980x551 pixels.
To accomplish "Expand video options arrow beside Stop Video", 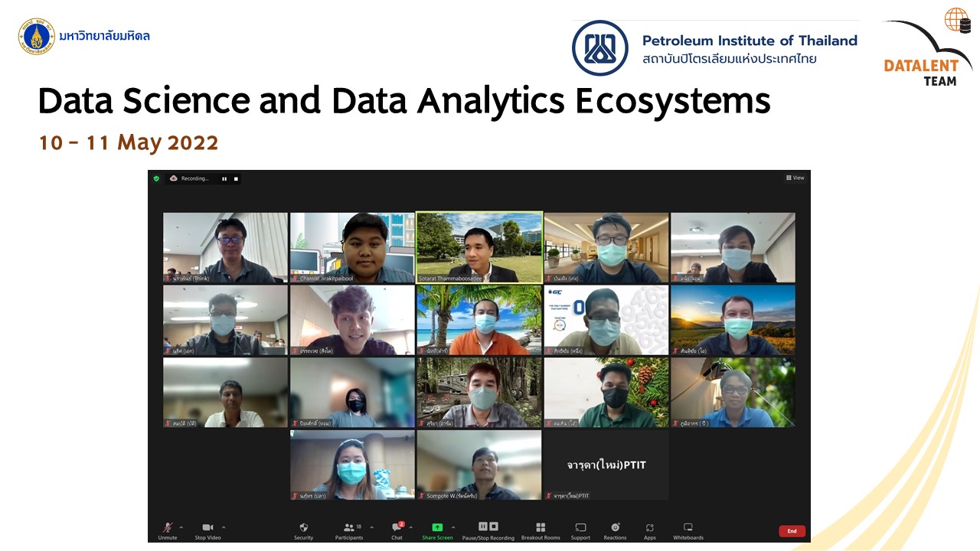I will pyautogui.click(x=224, y=527).
